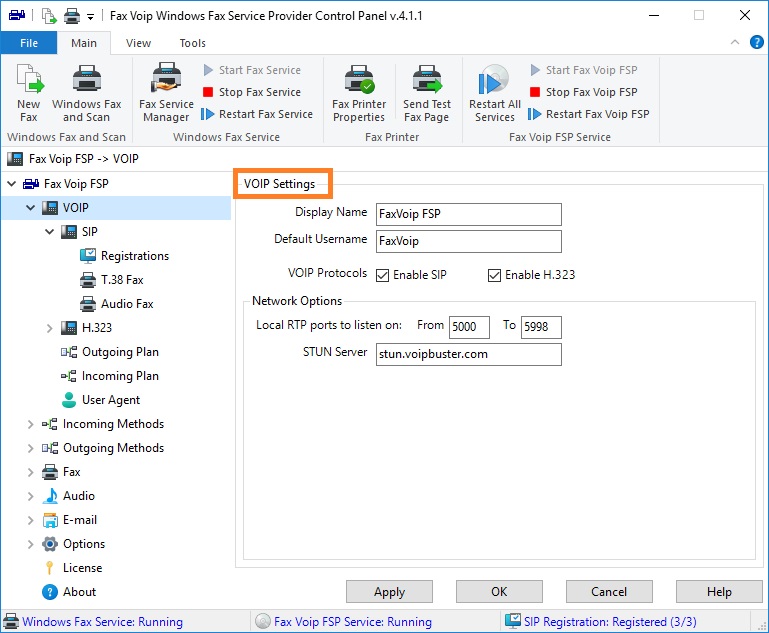Open the quick access toolbar dropdown arrow

click(x=90, y=17)
